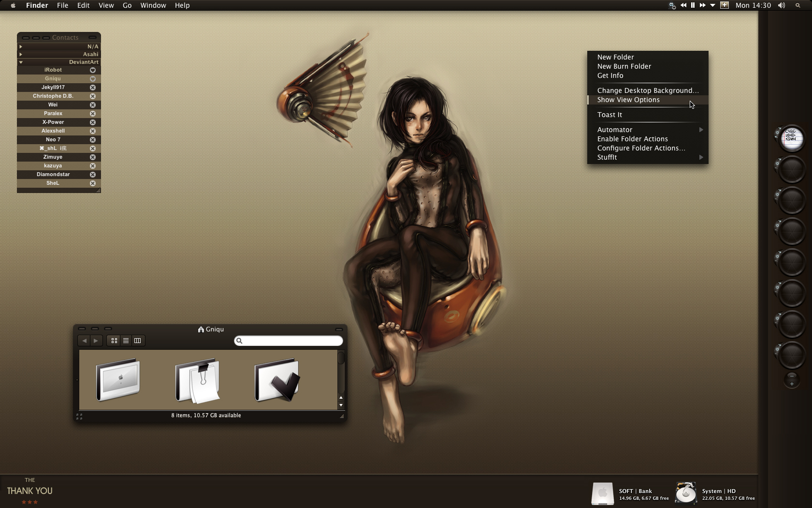Click offline icon beside Diamondstar
This screenshot has width=812, height=508.
[93, 175]
